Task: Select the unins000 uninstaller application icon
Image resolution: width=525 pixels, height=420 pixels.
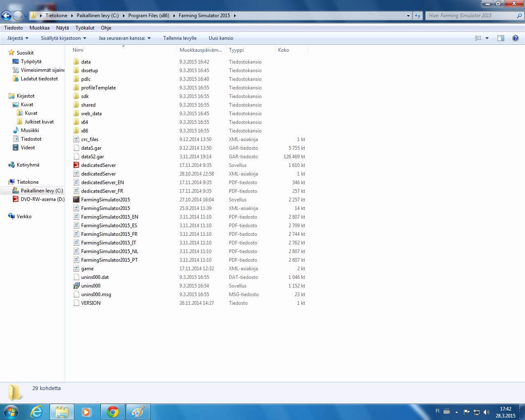Action: coord(76,286)
